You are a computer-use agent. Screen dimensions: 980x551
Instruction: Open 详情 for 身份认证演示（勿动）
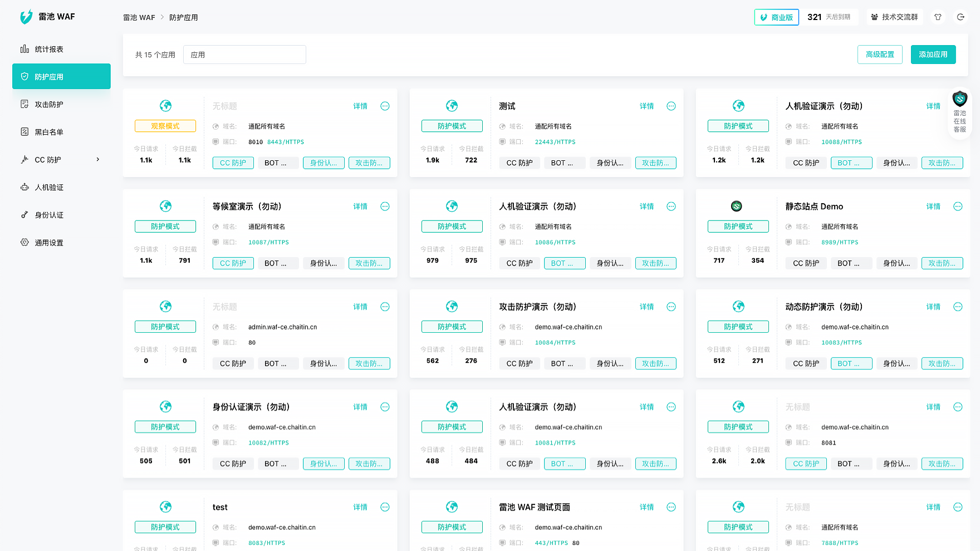point(360,407)
